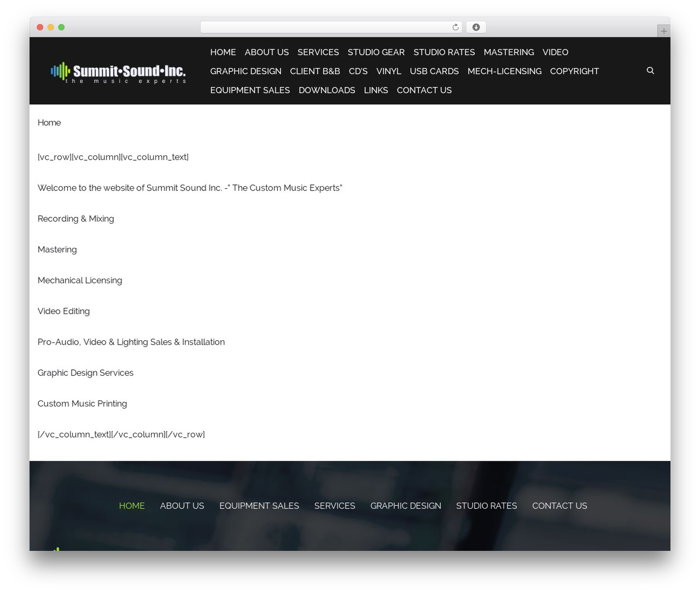Viewport: 700px width, 593px height.
Task: Click the Home breadcrumb text
Action: (49, 123)
